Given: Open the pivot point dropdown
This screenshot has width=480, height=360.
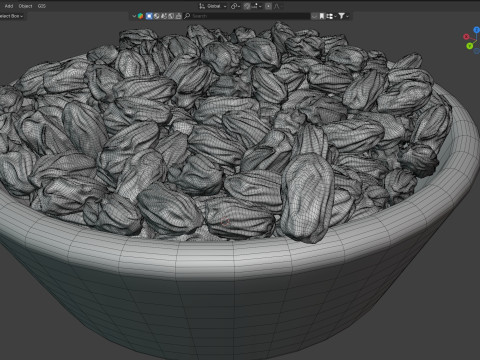Looking at the screenshot, I should pyautogui.click(x=235, y=6).
